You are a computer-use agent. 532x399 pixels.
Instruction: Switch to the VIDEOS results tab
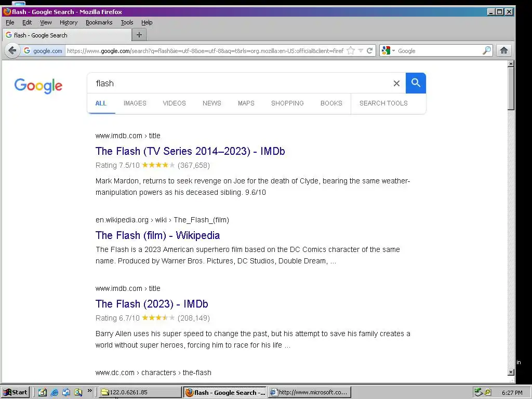click(x=174, y=103)
